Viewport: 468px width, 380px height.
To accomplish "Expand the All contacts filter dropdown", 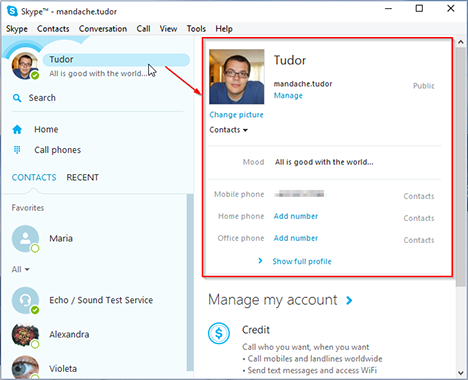I will 20,269.
